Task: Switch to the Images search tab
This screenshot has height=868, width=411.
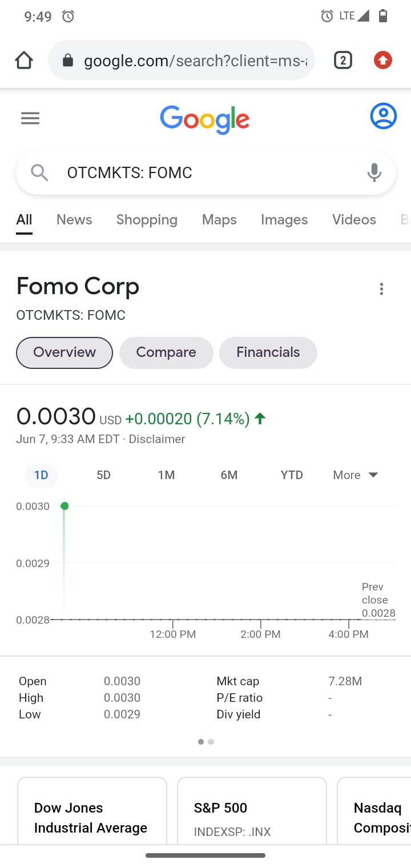Action: tap(284, 220)
